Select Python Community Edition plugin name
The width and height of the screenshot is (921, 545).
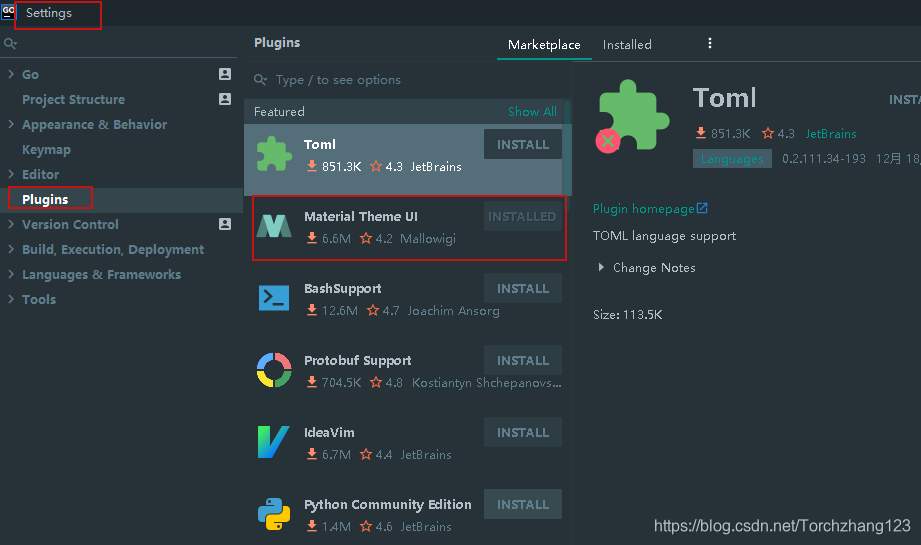coord(388,504)
